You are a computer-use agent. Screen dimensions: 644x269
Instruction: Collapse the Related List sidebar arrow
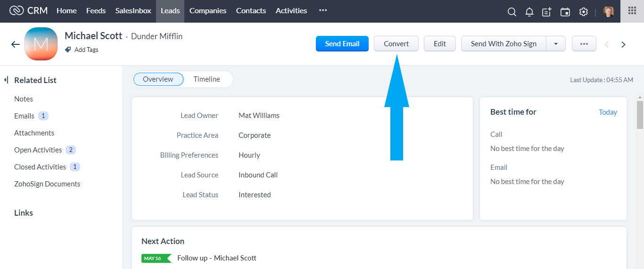click(x=6, y=80)
